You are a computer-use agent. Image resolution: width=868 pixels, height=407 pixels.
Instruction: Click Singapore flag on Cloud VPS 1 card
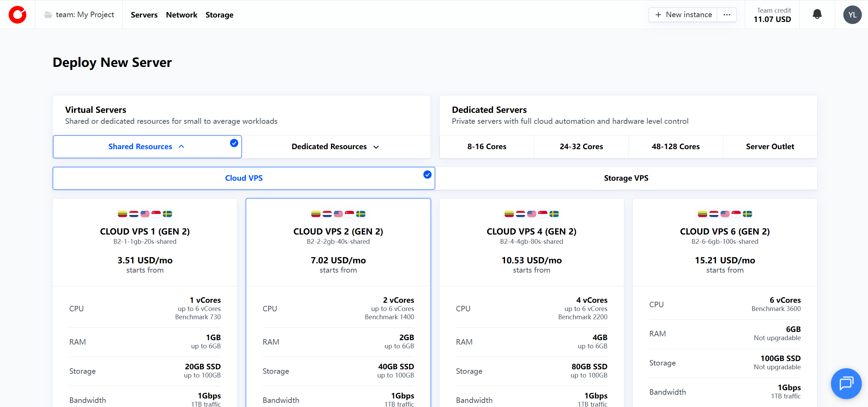click(x=156, y=214)
